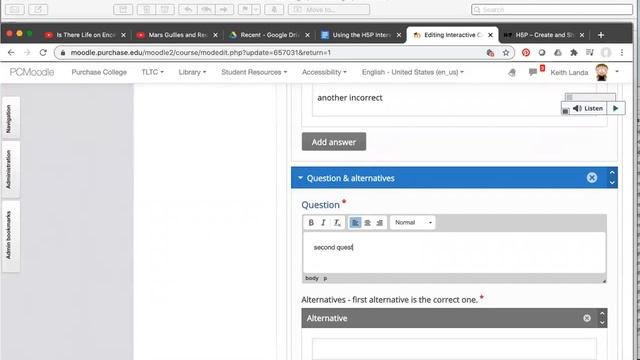Click the browser address bar URL
This screenshot has height=360, width=640.
200,53
